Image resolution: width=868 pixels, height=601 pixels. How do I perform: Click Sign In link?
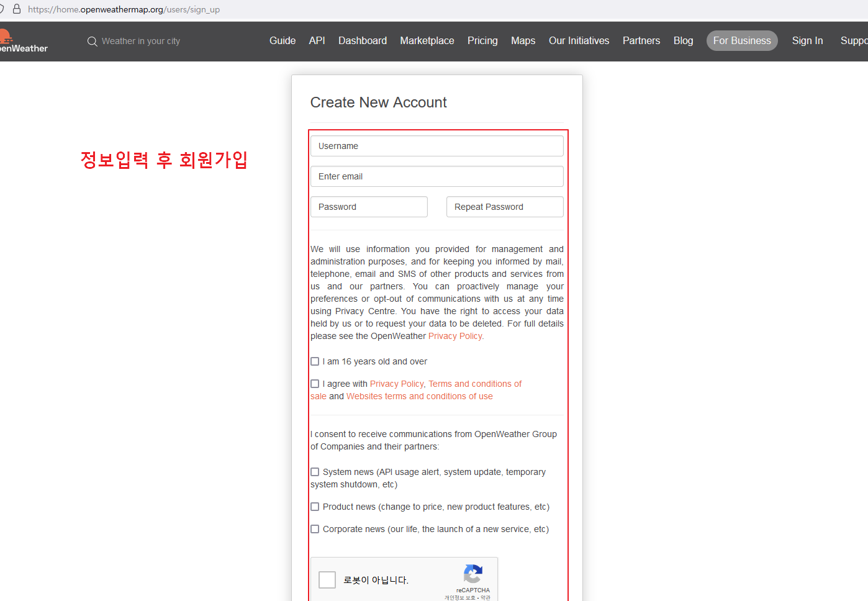click(x=808, y=41)
